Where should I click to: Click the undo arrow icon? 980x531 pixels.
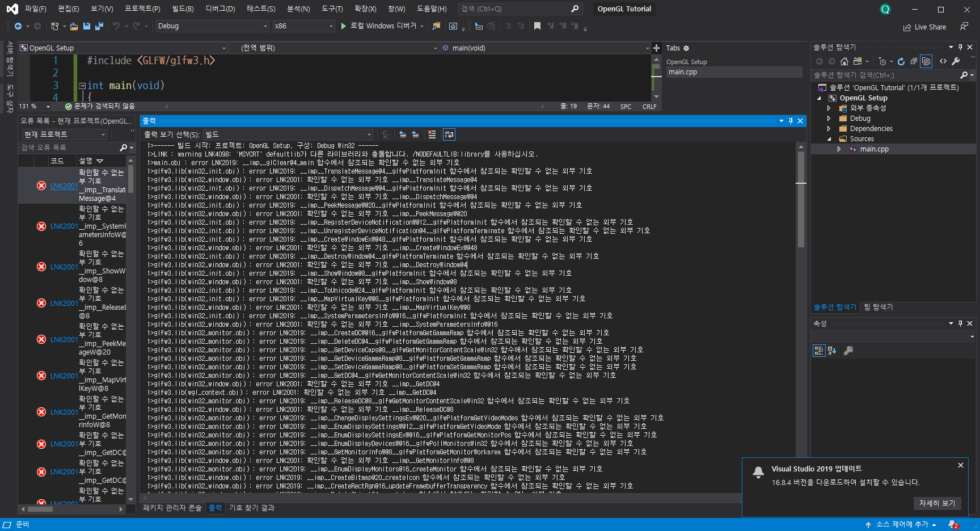[116, 26]
